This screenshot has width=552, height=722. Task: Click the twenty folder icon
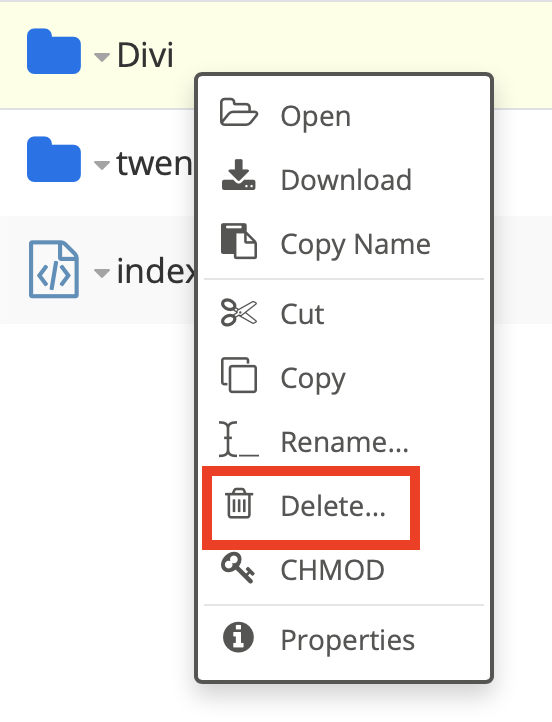tap(54, 159)
